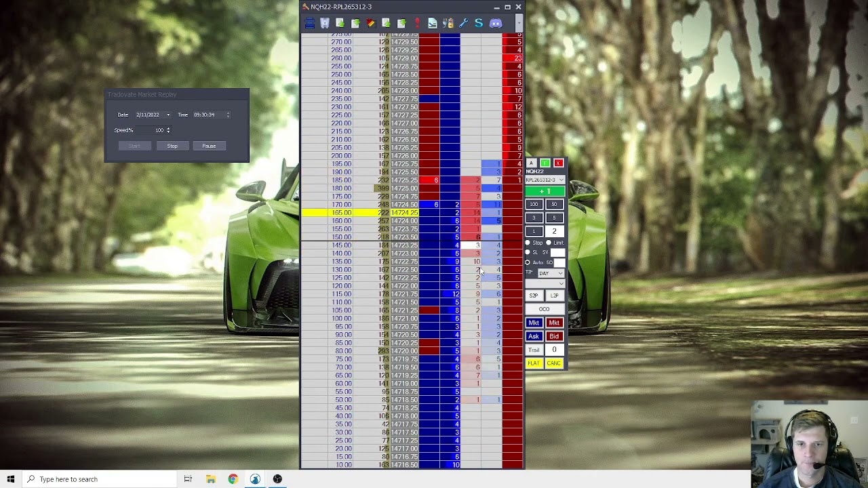Click the Trail button

[x=534, y=350]
